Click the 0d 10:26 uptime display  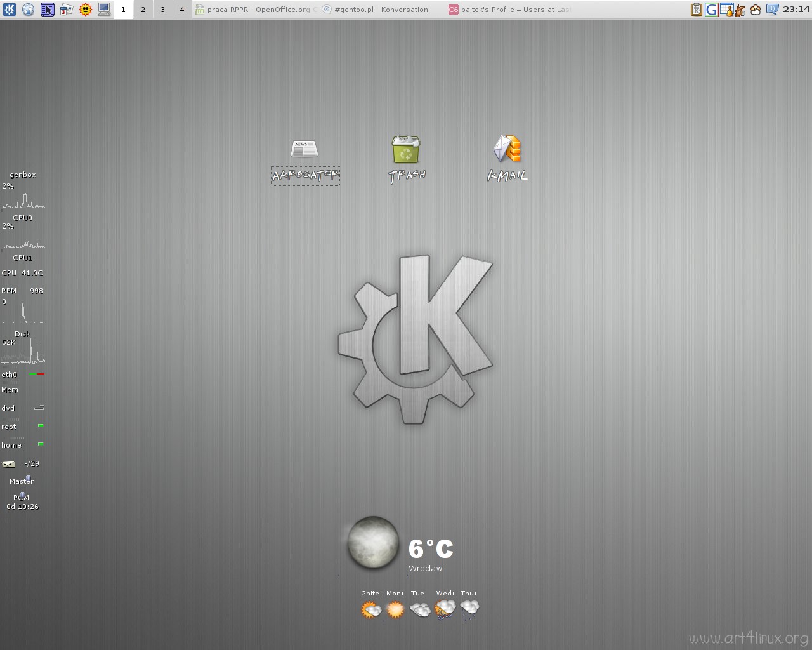point(23,507)
